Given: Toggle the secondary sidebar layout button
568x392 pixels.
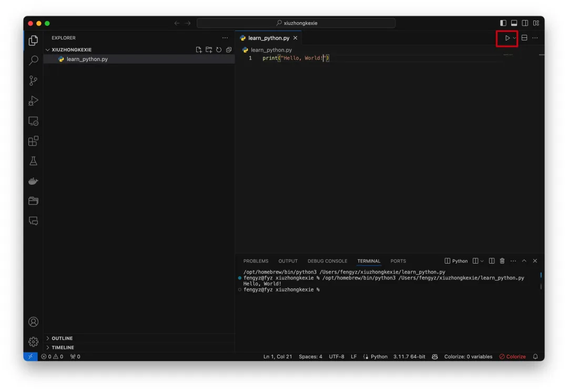Looking at the screenshot, I should tap(525, 23).
